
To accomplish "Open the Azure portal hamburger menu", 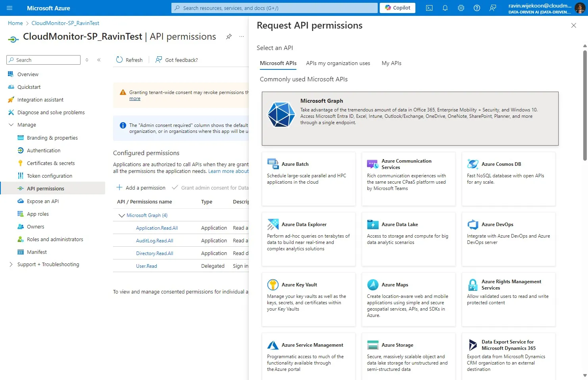I will (10, 8).
